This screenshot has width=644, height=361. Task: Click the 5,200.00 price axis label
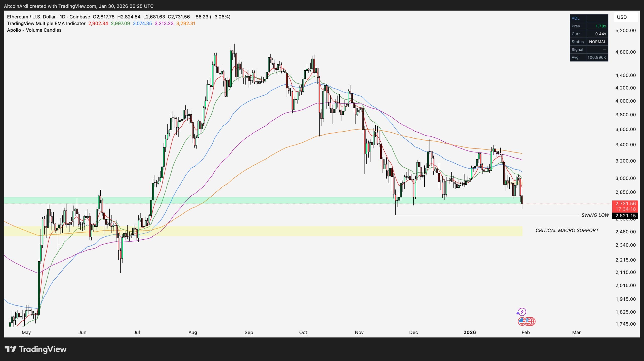coord(625,30)
